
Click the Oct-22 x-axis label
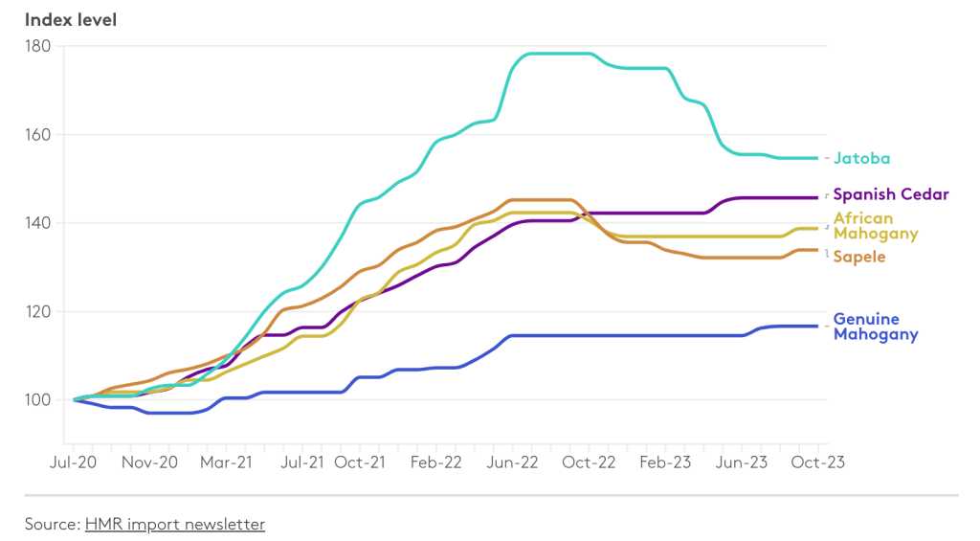tap(588, 462)
